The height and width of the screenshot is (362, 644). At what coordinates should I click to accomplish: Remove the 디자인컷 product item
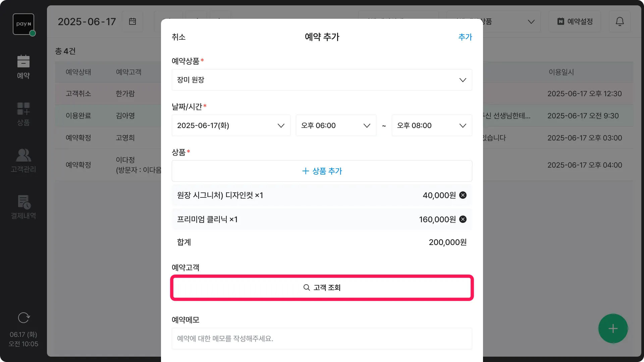(x=463, y=195)
